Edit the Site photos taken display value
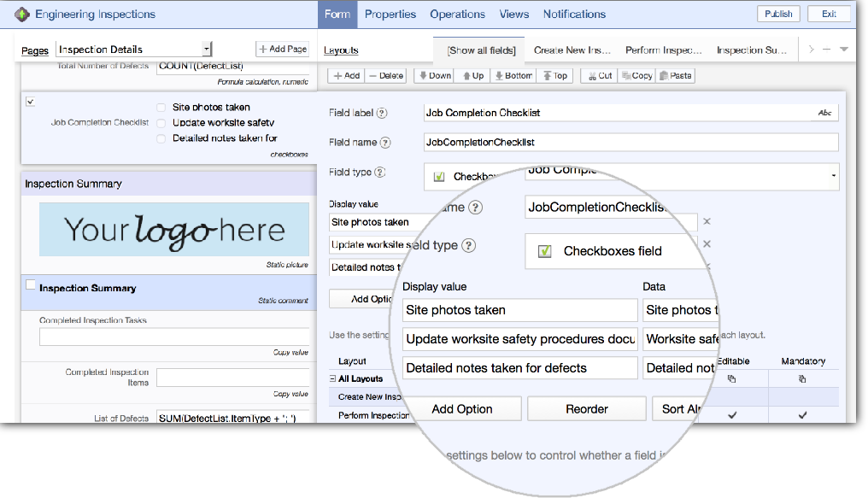This screenshot has width=868, height=498. point(519,310)
